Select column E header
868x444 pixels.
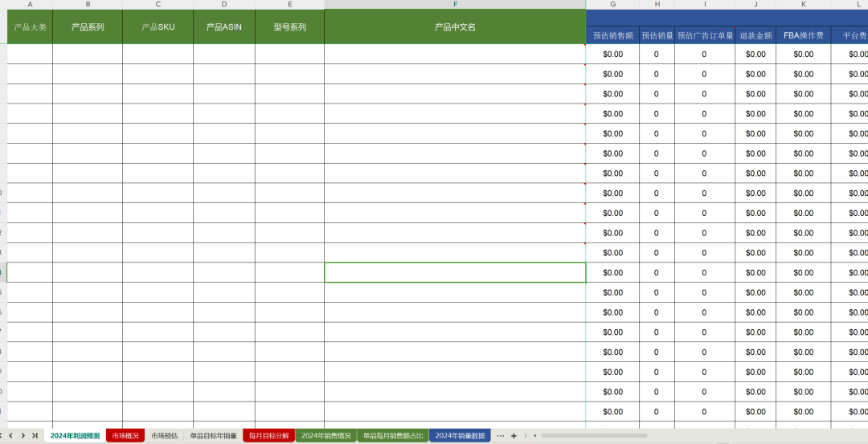[289, 5]
